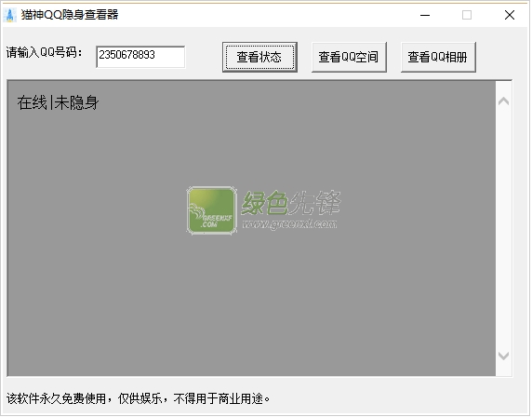Open QQ space via 查看QQ空间
The image size is (532, 417).
coord(349,57)
